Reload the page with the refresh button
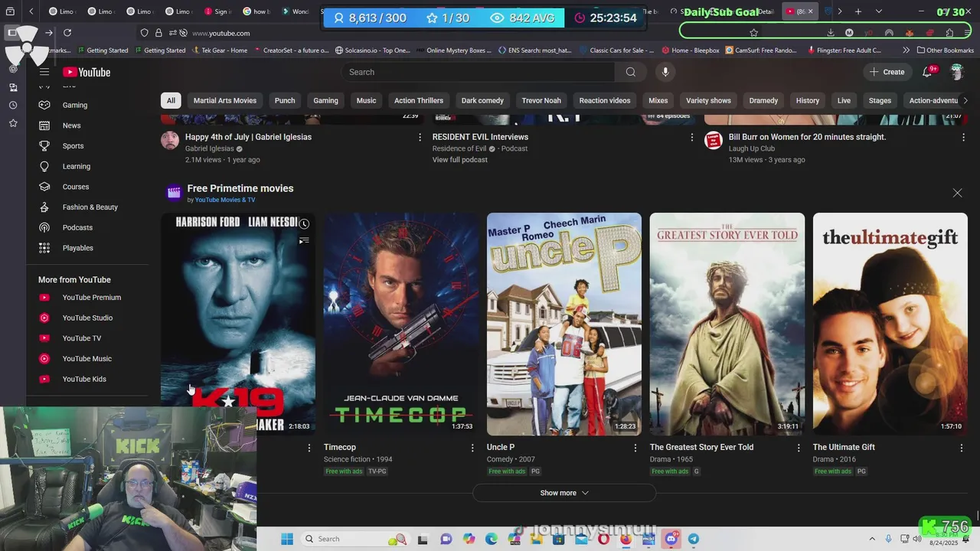Screen dimensions: 980x551 click(67, 33)
